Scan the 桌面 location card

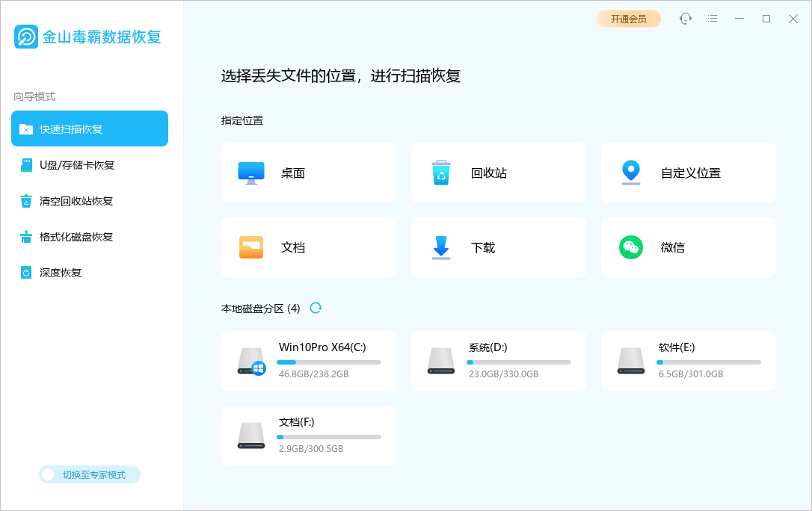309,173
